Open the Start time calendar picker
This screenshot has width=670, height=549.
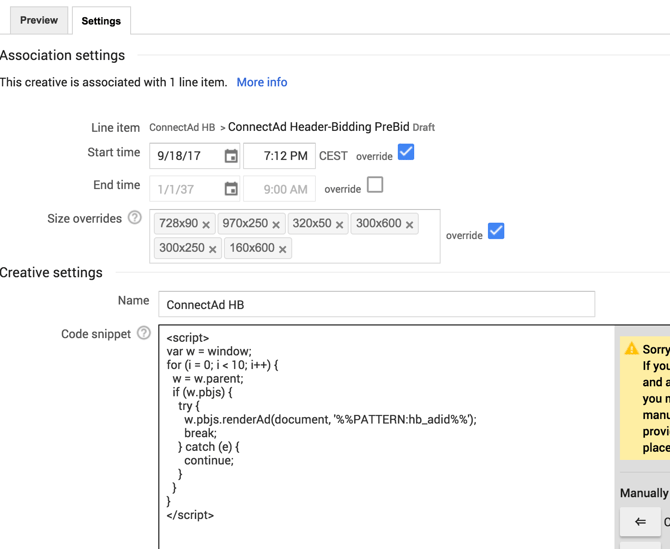coord(231,156)
